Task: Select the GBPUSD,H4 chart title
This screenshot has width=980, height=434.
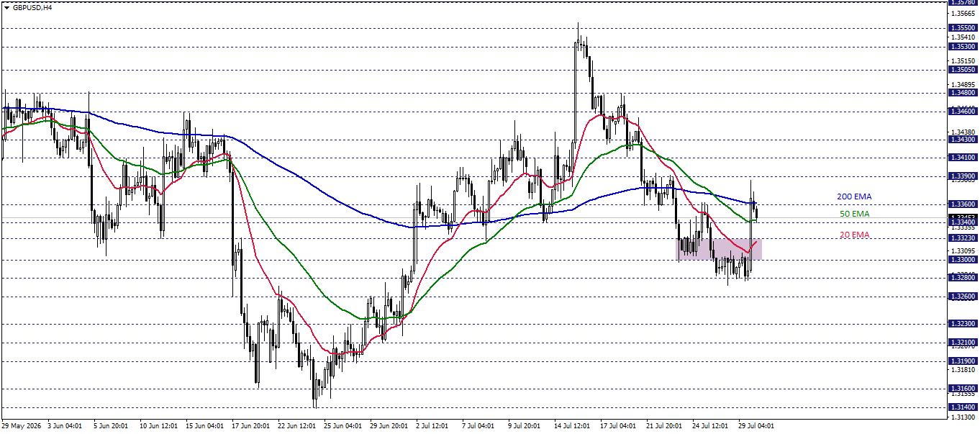Action: click(32, 7)
